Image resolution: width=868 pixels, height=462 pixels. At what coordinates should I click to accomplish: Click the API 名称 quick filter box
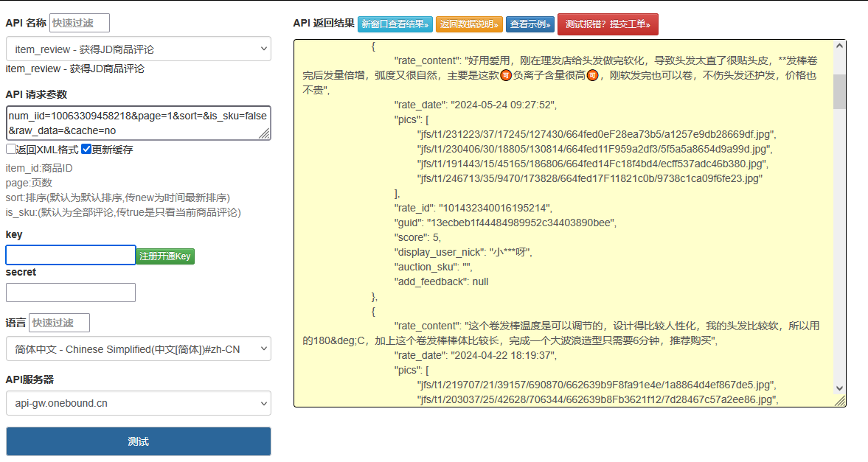pos(80,23)
